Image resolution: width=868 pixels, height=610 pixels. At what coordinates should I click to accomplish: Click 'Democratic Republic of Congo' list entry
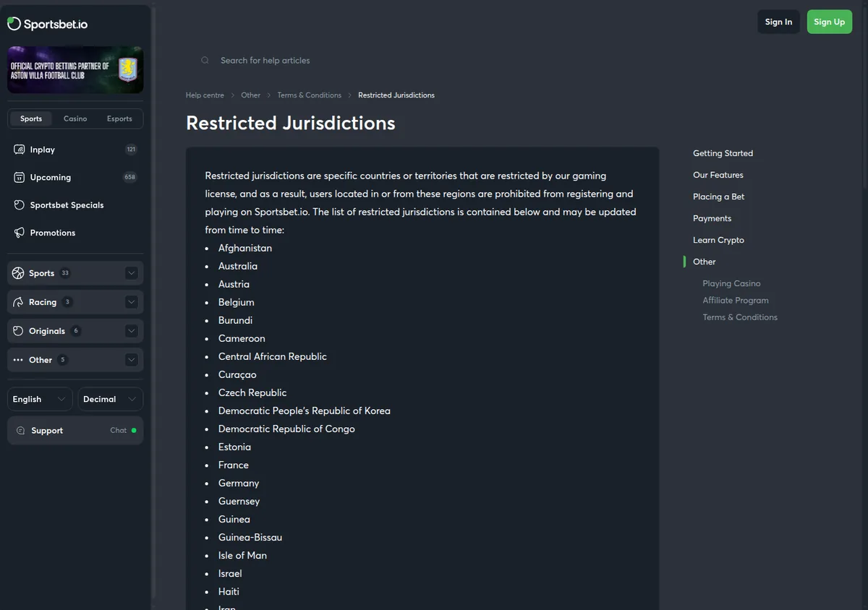pos(286,429)
